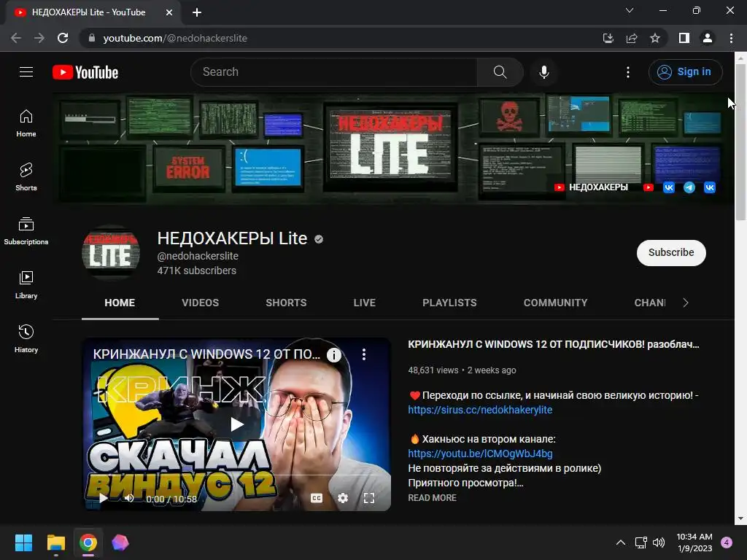Install app icon in address bar
The height and width of the screenshot is (560, 747).
(x=608, y=38)
